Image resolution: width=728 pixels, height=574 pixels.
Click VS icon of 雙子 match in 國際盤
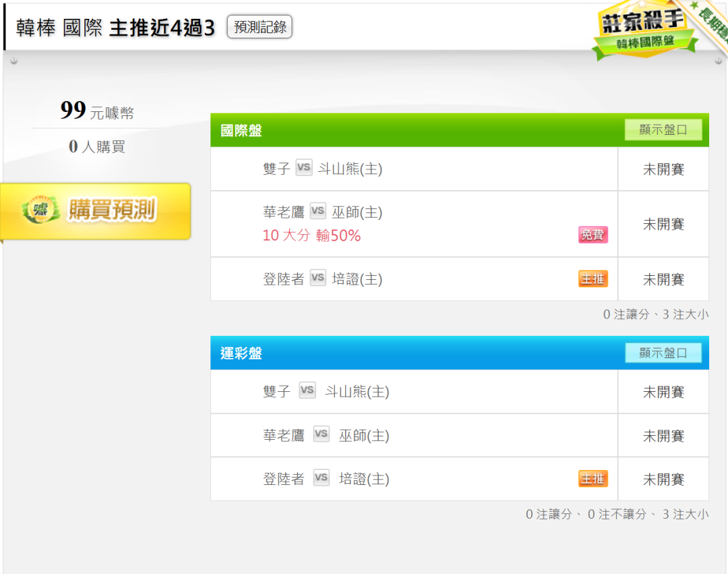tap(304, 167)
